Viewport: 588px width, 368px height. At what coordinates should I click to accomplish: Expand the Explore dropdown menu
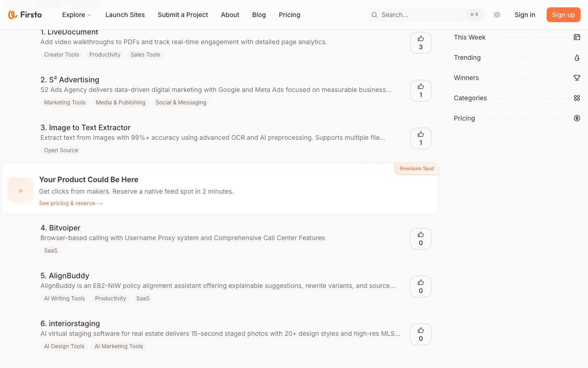click(77, 15)
